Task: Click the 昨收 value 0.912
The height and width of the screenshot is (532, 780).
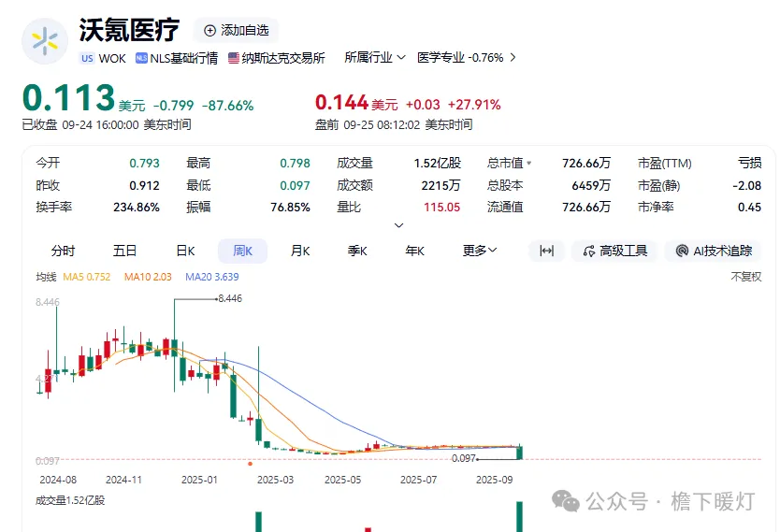Action: pyautogui.click(x=144, y=185)
